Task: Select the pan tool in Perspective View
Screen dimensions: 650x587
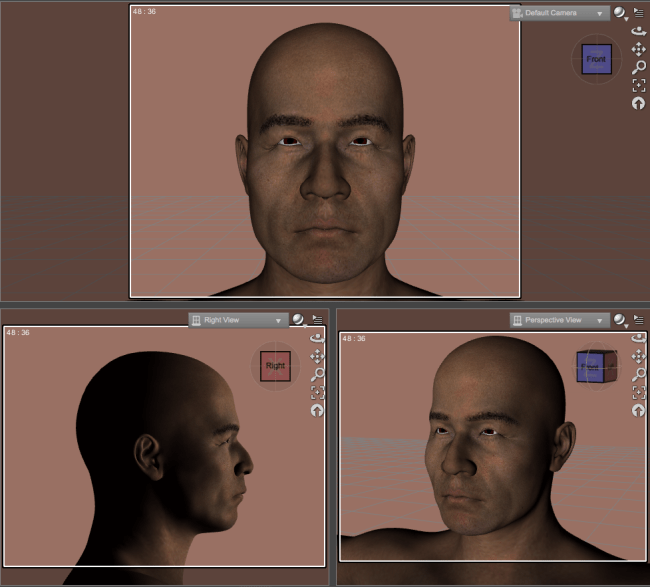Action: (x=639, y=356)
